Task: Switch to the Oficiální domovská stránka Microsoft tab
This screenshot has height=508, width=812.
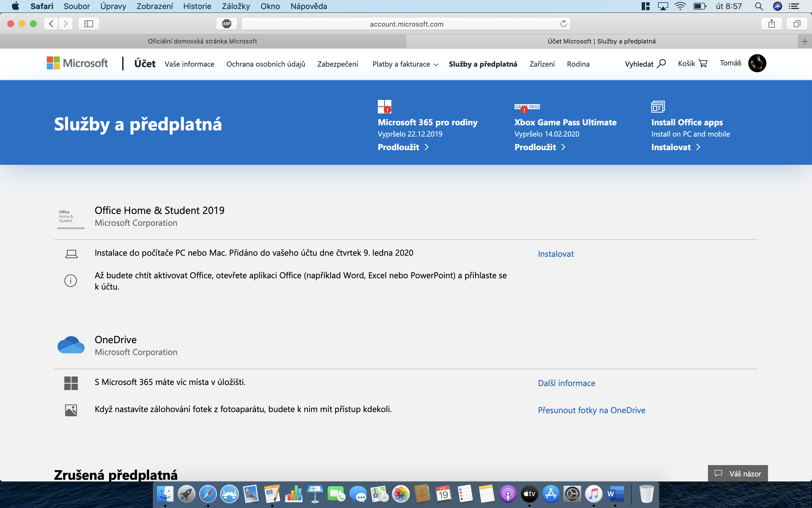Action: 203,41
